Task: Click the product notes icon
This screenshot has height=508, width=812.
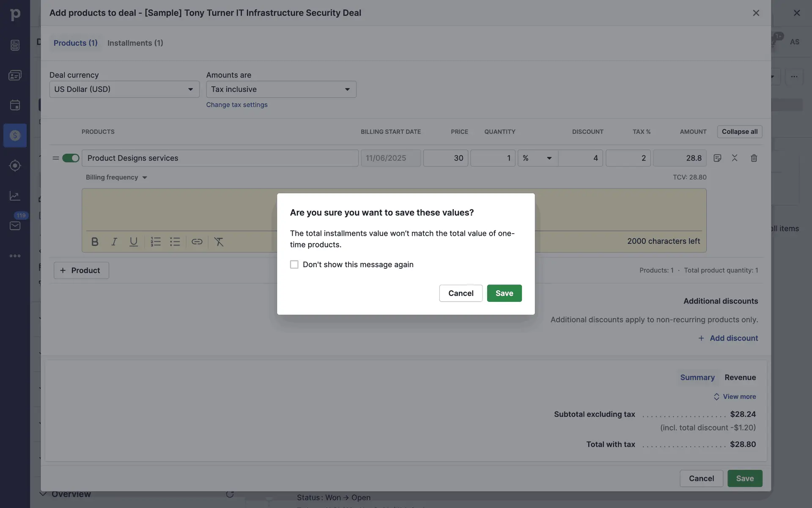Action: click(717, 158)
